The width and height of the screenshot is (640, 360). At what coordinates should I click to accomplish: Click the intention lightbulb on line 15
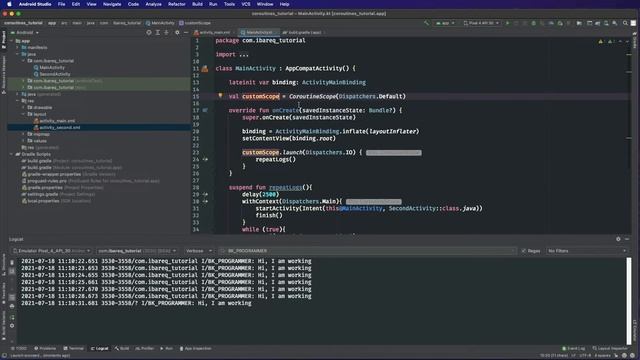pos(220,96)
